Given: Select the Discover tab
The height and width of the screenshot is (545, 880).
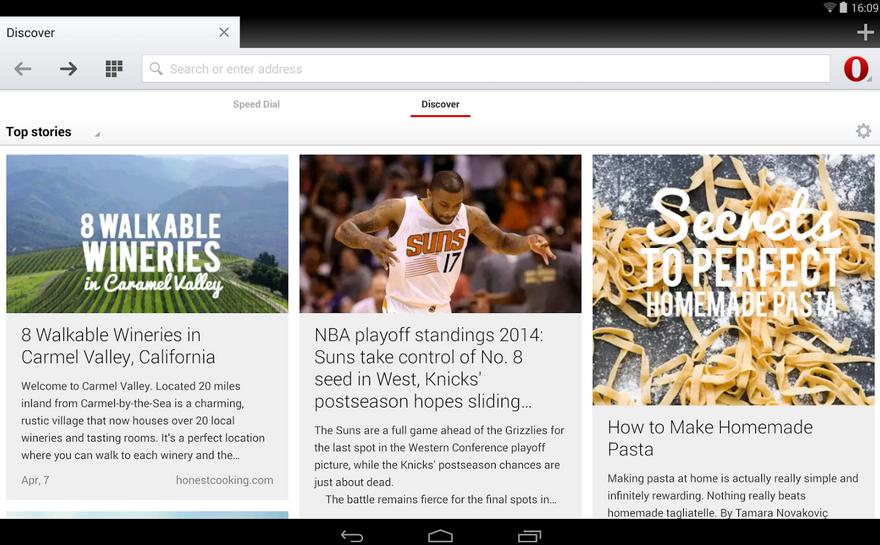Looking at the screenshot, I should (440, 104).
